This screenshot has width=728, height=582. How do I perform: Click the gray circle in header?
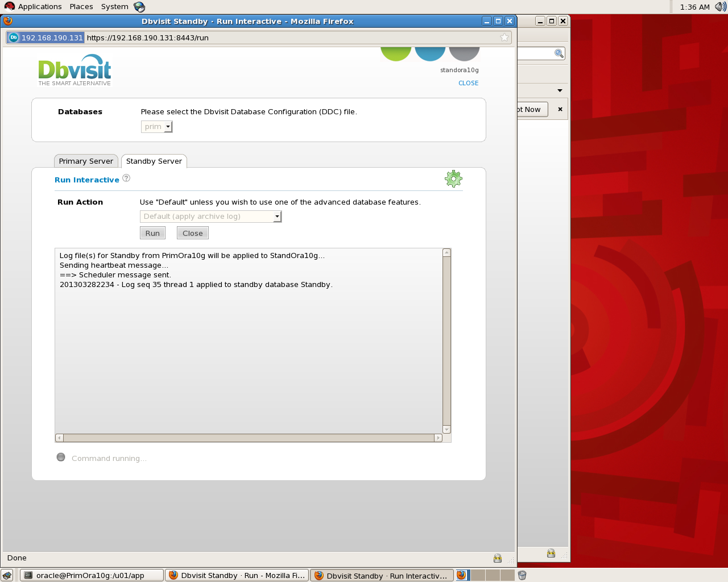point(464,53)
